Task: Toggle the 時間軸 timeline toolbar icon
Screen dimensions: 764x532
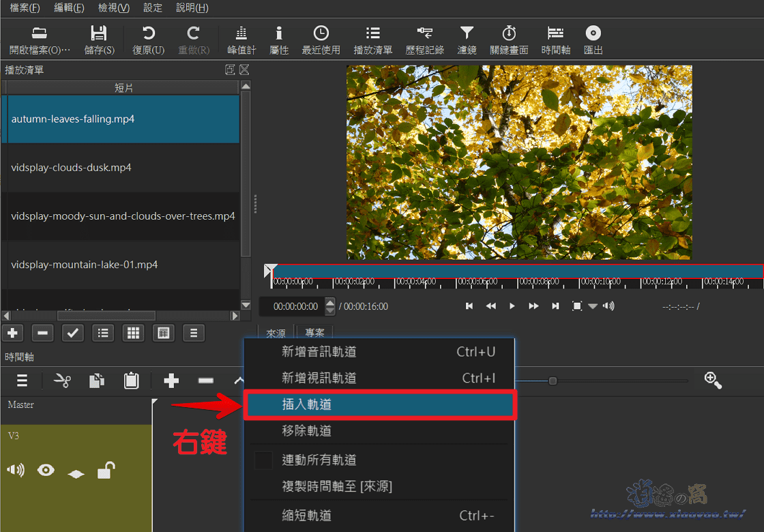Action: pyautogui.click(x=555, y=33)
